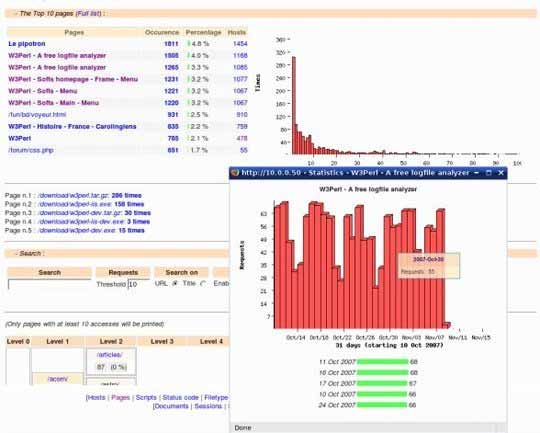Click the Hosts column header in top table
The height and width of the screenshot is (433, 540).
(237, 32)
